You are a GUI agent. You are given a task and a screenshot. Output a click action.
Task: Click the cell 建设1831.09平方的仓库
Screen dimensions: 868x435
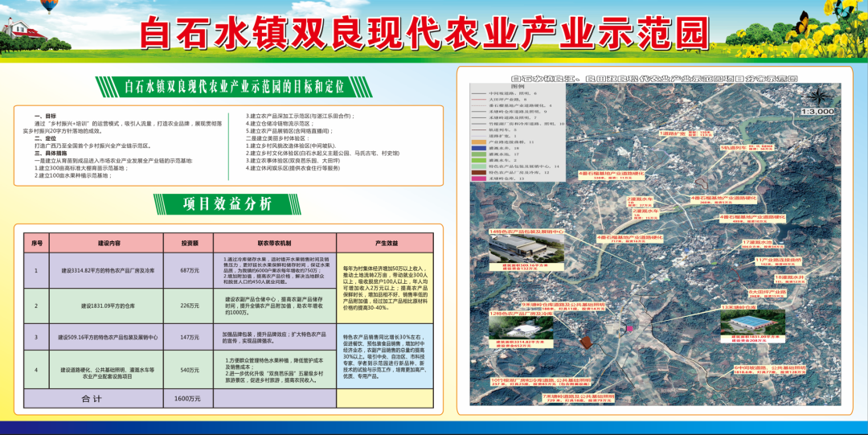coord(108,306)
